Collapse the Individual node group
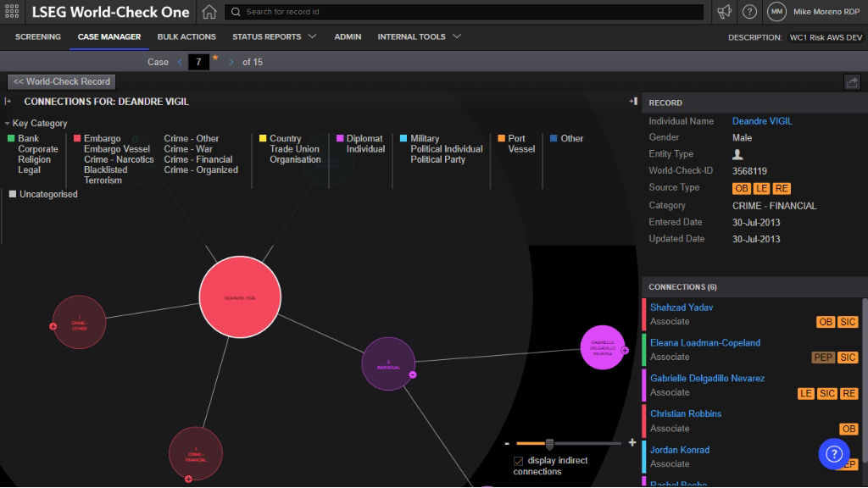 pos(413,374)
